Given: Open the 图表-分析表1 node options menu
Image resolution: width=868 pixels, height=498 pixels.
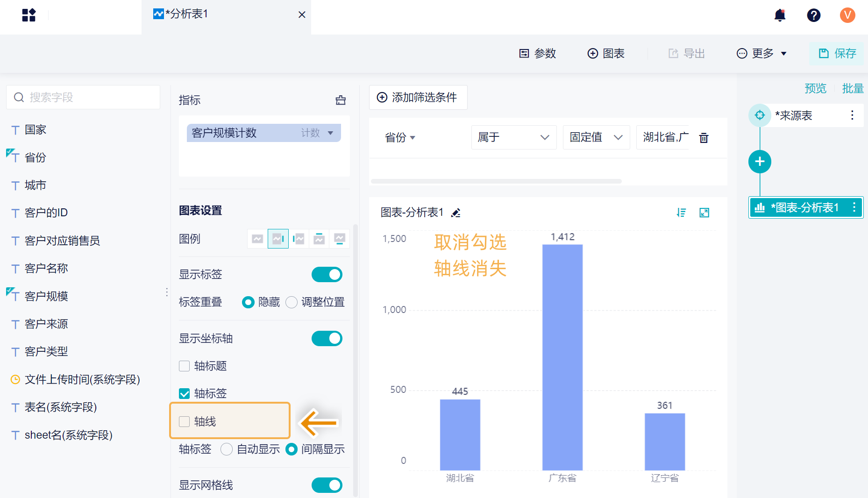Looking at the screenshot, I should coord(854,207).
